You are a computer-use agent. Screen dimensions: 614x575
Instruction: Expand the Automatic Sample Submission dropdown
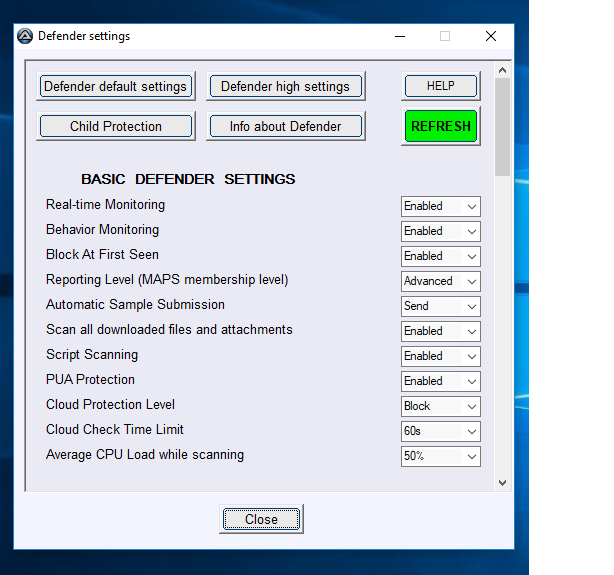440,306
